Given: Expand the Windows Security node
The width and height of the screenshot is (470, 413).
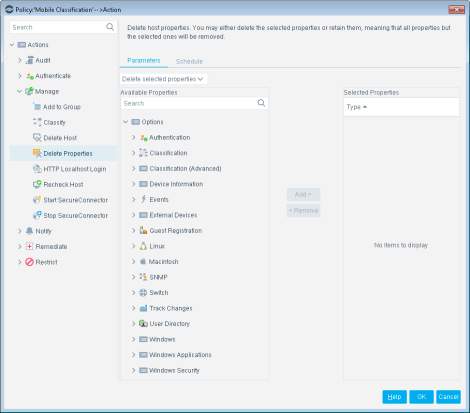Looking at the screenshot, I should (x=133, y=370).
